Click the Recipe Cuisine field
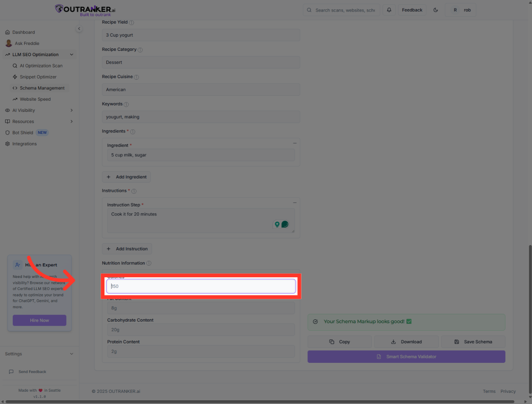 pyautogui.click(x=201, y=90)
